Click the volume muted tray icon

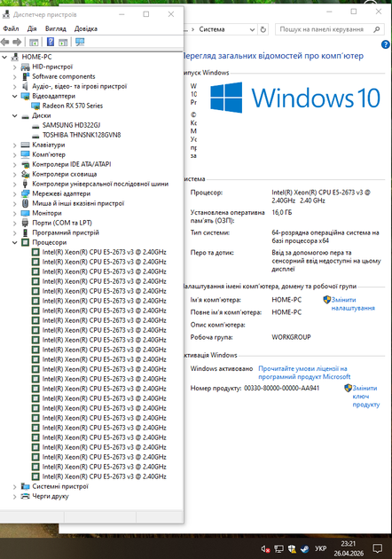coord(265,548)
